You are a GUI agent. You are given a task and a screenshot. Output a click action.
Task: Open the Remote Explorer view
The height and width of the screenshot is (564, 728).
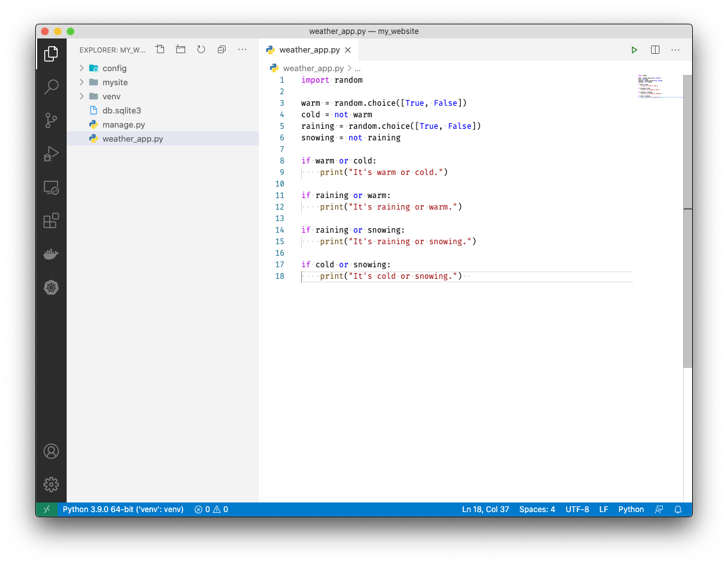click(51, 188)
